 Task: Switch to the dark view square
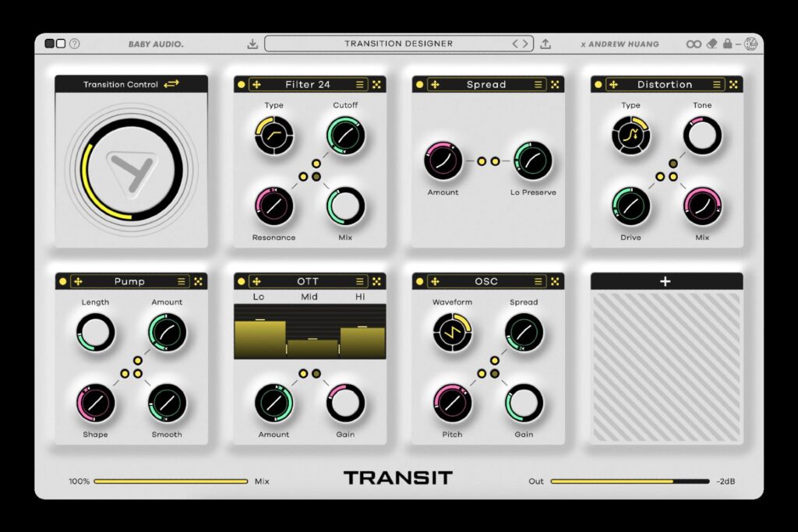click(x=50, y=44)
